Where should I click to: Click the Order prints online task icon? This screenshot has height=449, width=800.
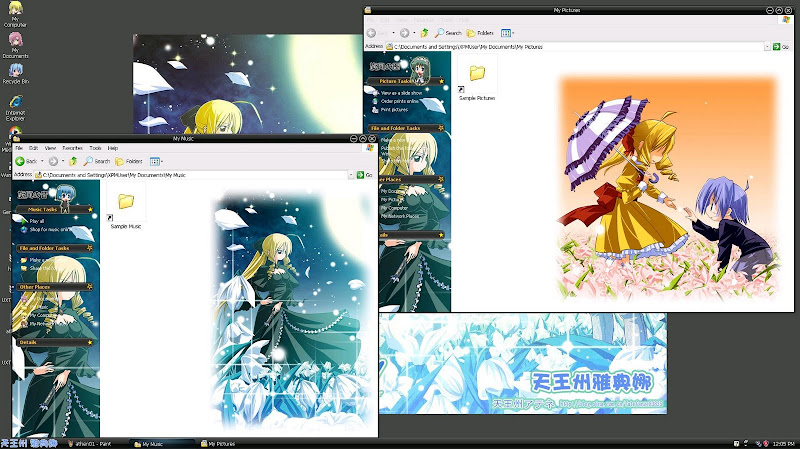pos(375,102)
